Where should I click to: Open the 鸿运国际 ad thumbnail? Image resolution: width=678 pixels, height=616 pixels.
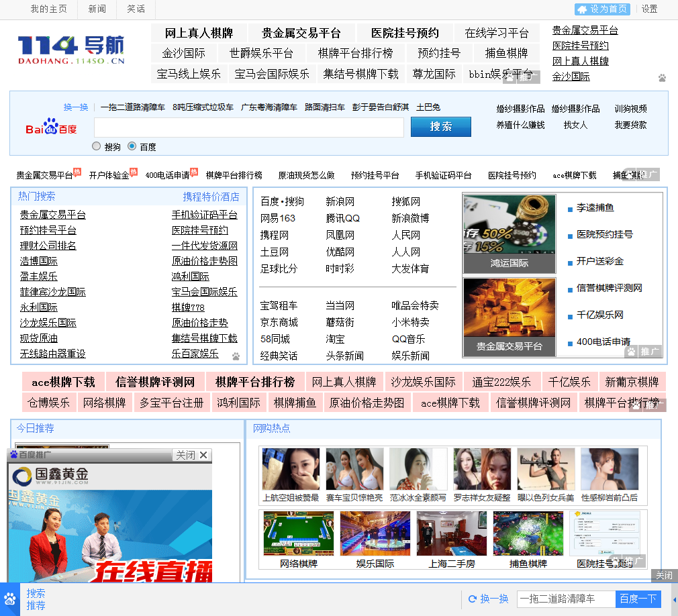(x=509, y=234)
